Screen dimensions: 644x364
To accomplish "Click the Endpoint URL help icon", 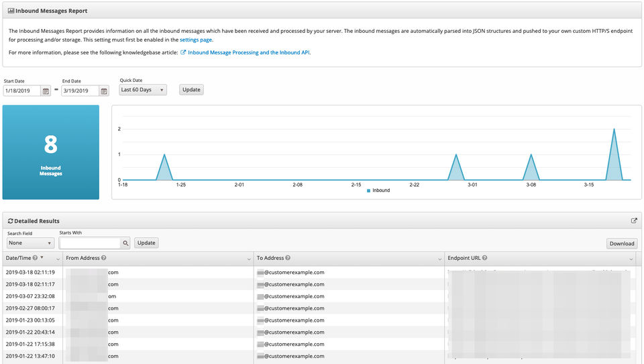I will point(484,258).
